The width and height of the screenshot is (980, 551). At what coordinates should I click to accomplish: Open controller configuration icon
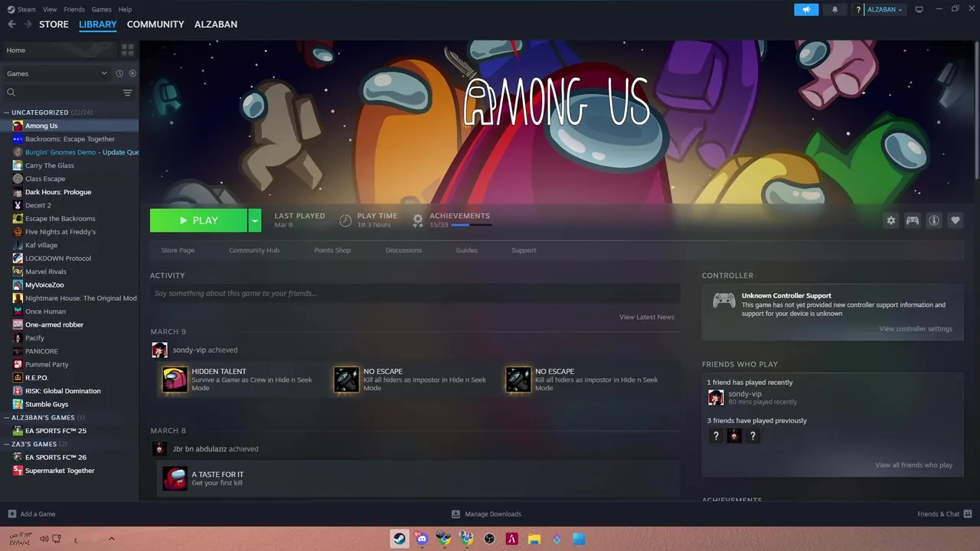(x=913, y=220)
